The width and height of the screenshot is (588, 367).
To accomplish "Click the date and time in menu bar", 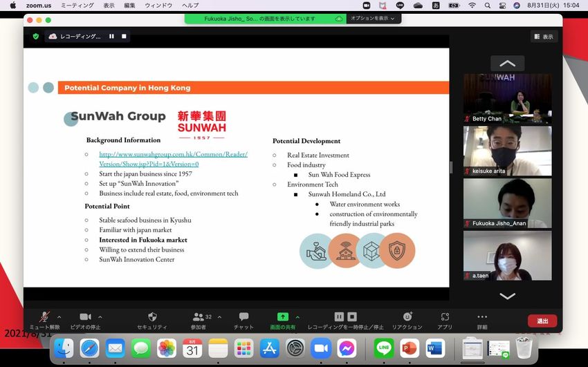I will coord(553,6).
